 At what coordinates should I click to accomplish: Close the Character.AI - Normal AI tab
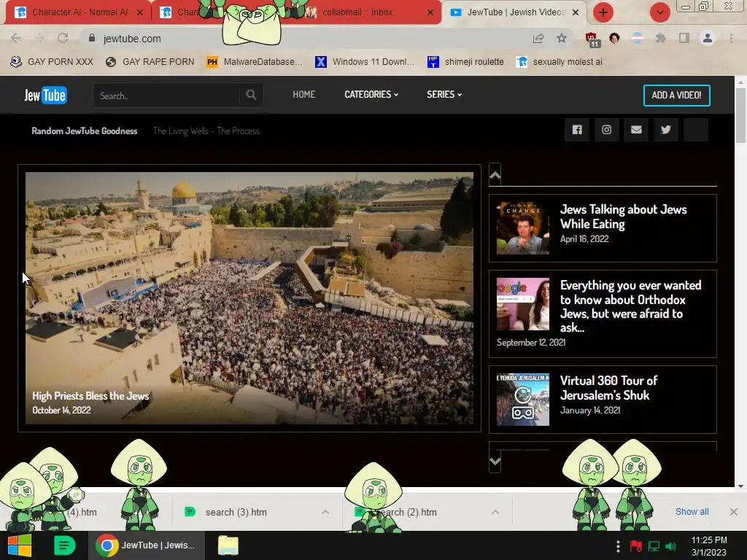pyautogui.click(x=140, y=12)
